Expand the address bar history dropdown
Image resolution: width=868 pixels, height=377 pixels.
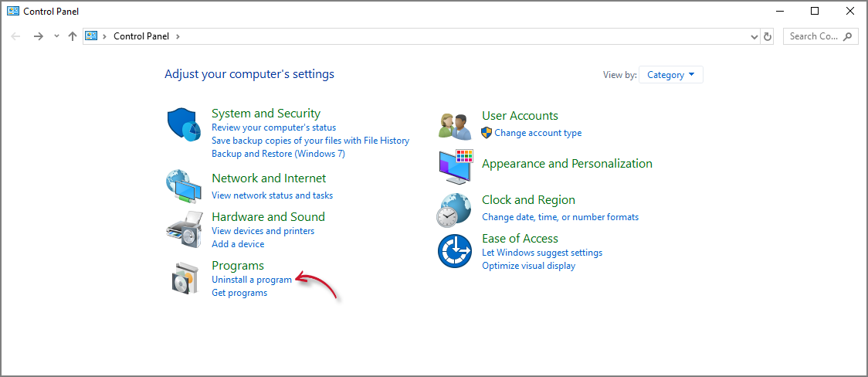coord(754,36)
